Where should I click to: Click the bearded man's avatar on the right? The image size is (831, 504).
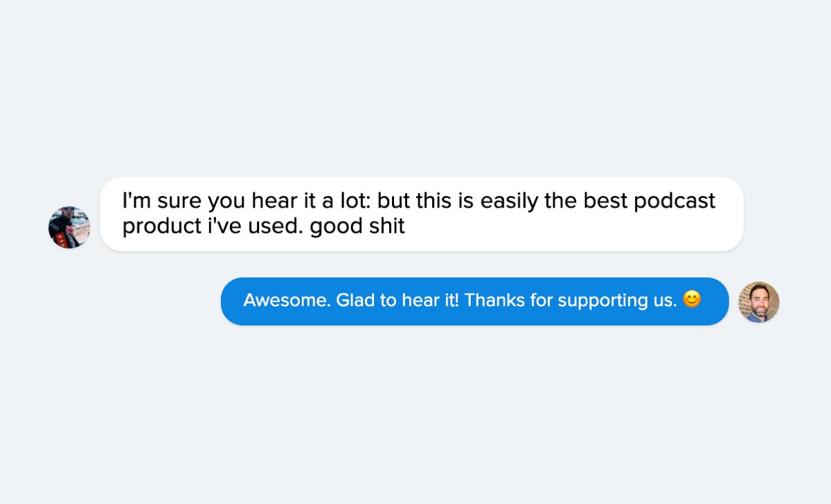pyautogui.click(x=759, y=302)
